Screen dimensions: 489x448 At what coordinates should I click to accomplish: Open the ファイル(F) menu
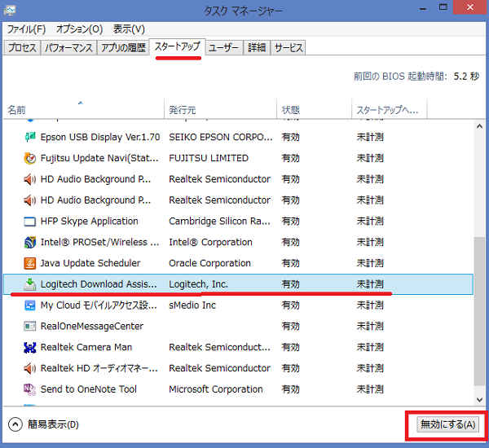[25, 29]
